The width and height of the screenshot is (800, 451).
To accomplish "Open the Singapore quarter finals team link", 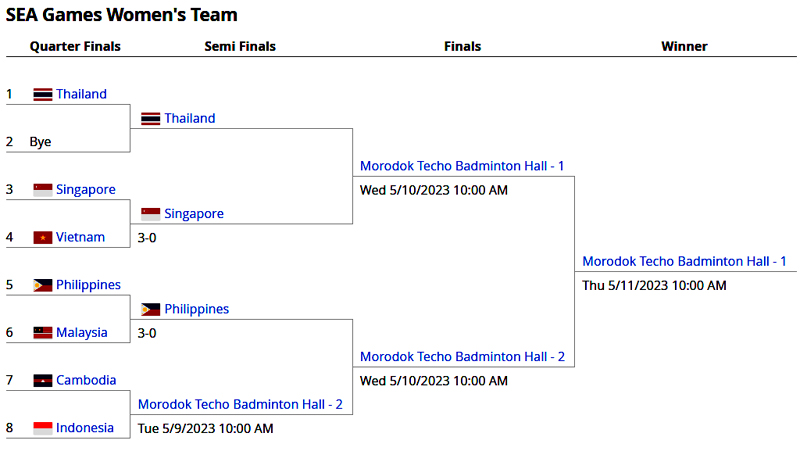I will [x=86, y=190].
